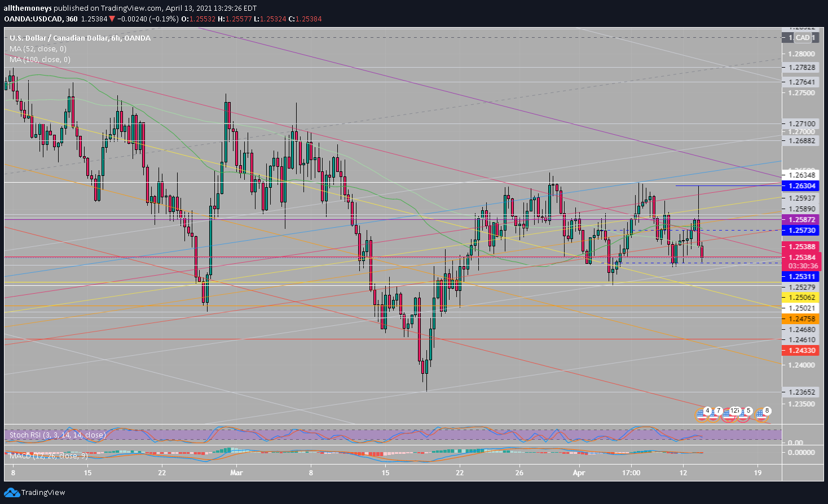This screenshot has width=828, height=504.
Task: Click the economic event flag numbered 5
Action: pos(744,414)
